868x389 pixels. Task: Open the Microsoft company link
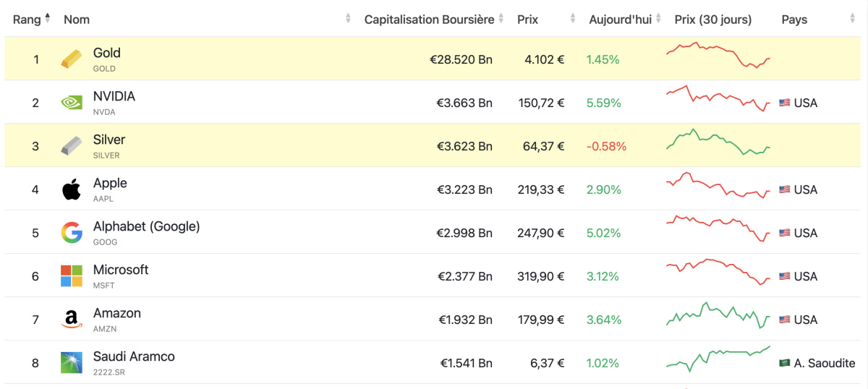pyautogui.click(x=121, y=270)
